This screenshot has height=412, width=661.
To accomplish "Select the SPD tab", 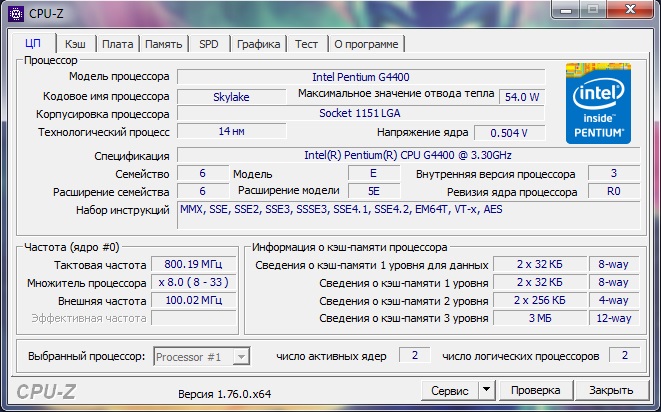I will [x=209, y=44].
